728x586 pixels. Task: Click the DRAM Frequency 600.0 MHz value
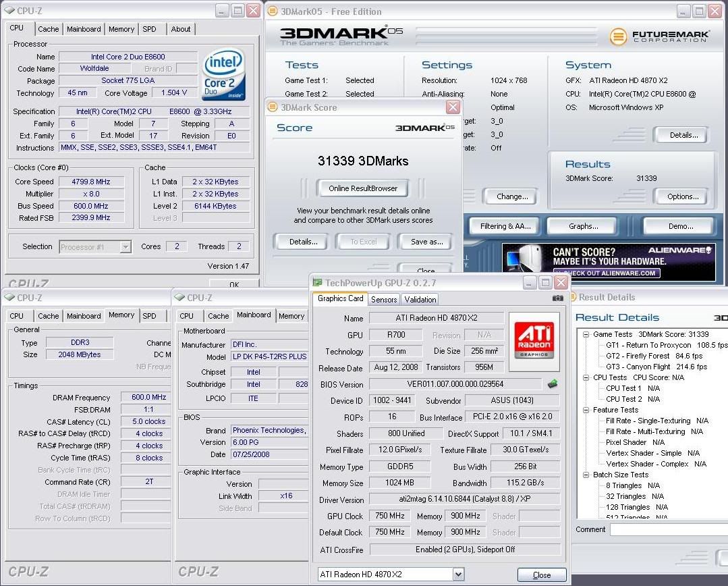(x=145, y=397)
